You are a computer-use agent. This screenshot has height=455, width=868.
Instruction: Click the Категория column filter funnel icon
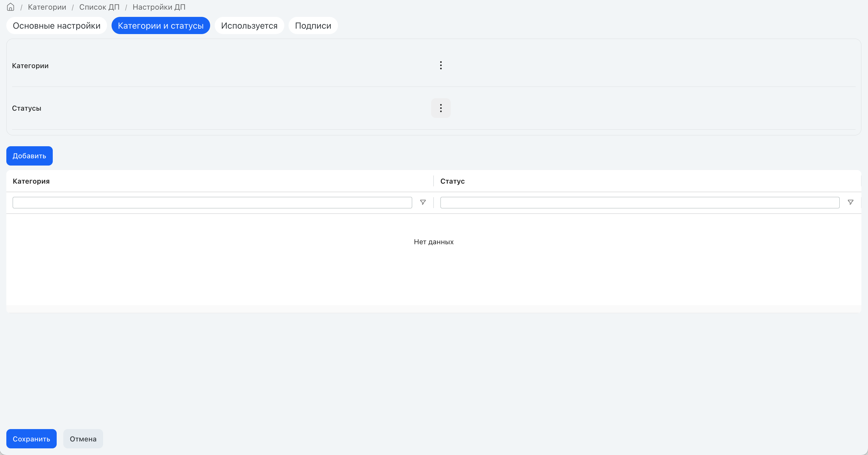423,202
